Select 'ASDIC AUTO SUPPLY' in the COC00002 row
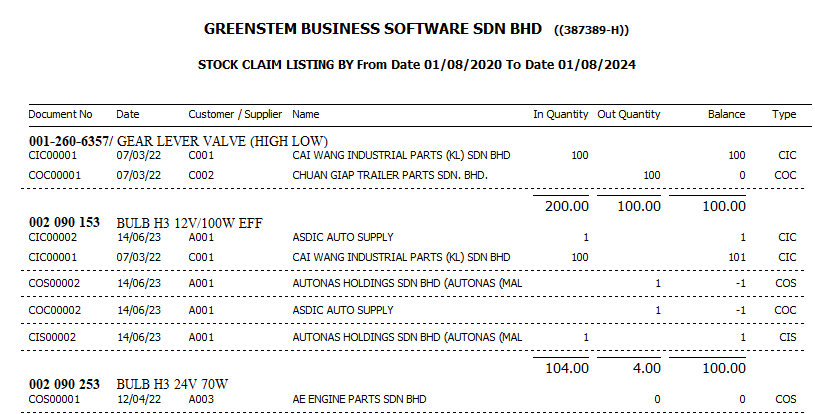This screenshot has height=414, width=815. pyautogui.click(x=343, y=311)
